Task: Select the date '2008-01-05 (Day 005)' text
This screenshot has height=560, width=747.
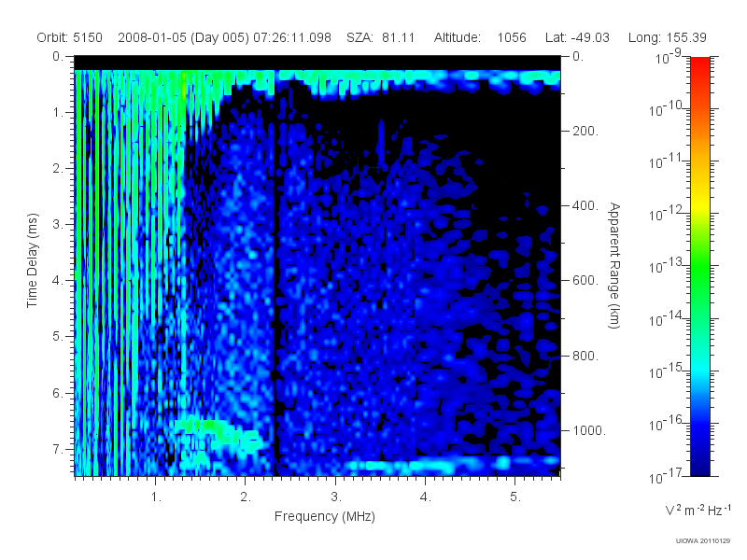Action: click(183, 37)
